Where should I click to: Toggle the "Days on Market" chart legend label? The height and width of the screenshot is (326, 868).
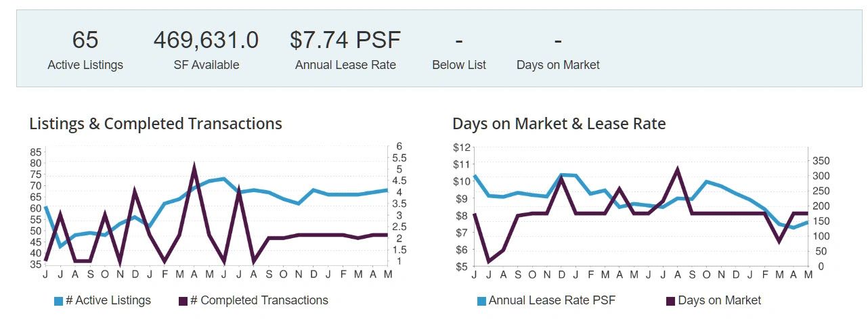click(x=719, y=300)
